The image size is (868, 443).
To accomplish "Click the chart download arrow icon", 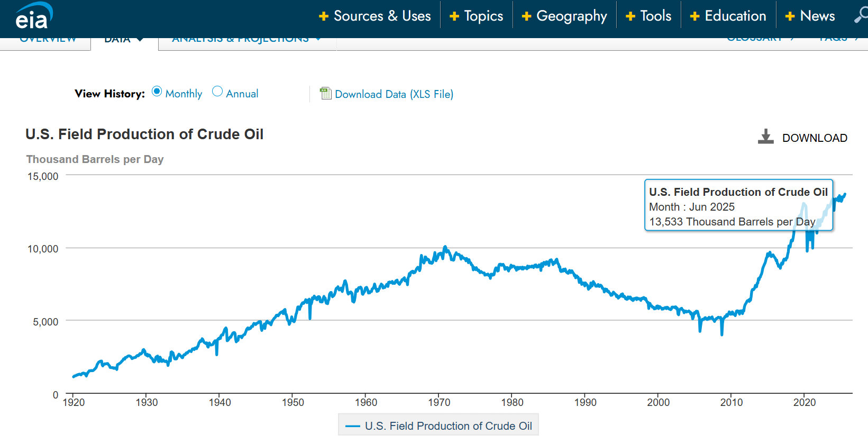I will 765,137.
